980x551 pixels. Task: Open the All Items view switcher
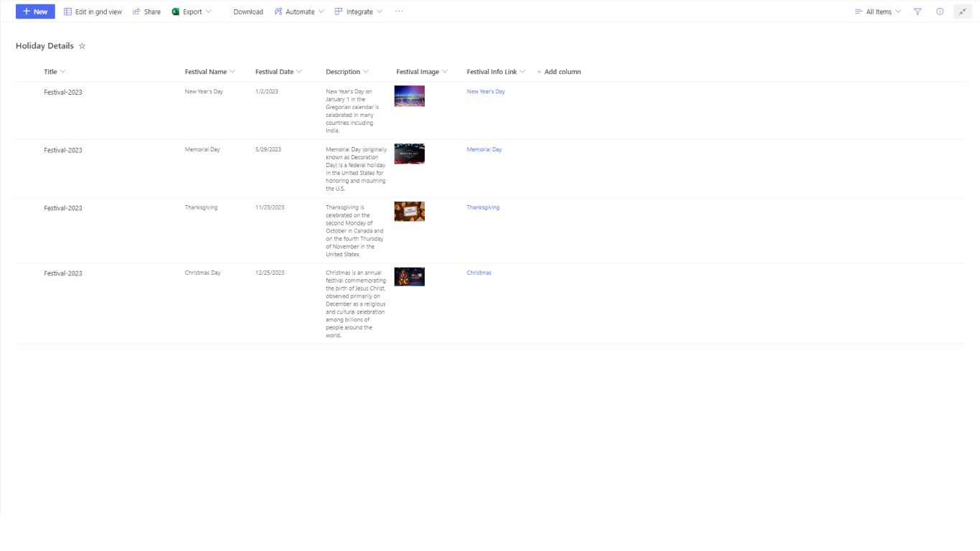878,11
